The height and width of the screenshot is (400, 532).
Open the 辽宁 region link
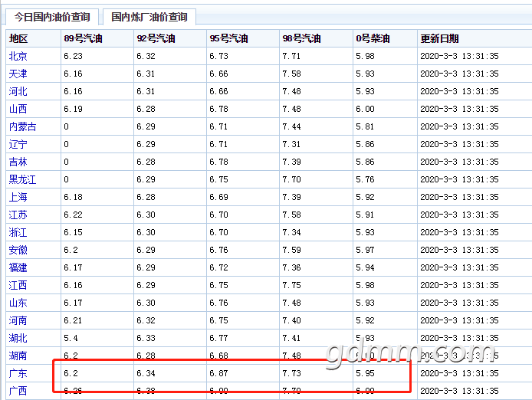coord(18,144)
